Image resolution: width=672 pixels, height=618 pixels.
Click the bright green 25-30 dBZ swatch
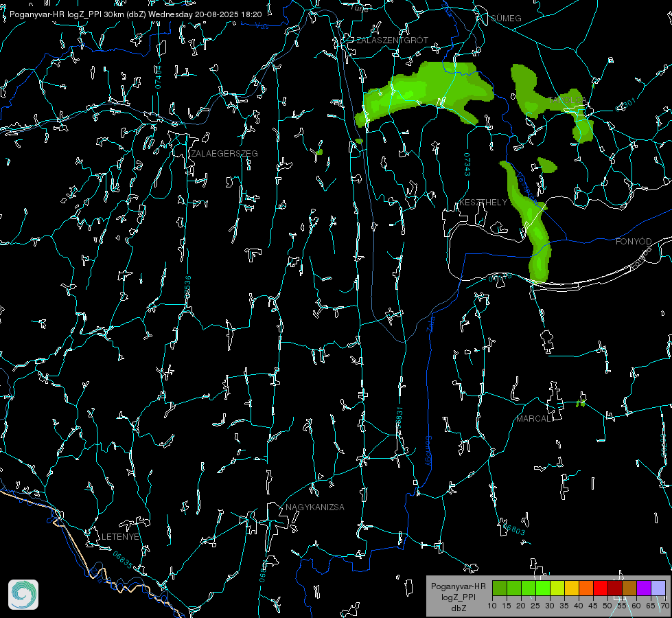543,588
